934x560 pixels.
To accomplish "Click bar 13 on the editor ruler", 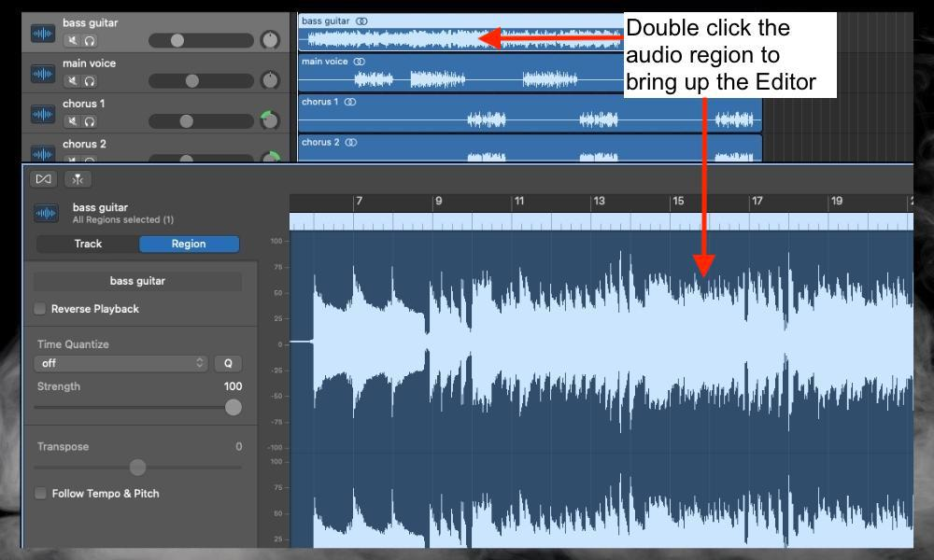I will coord(599,202).
